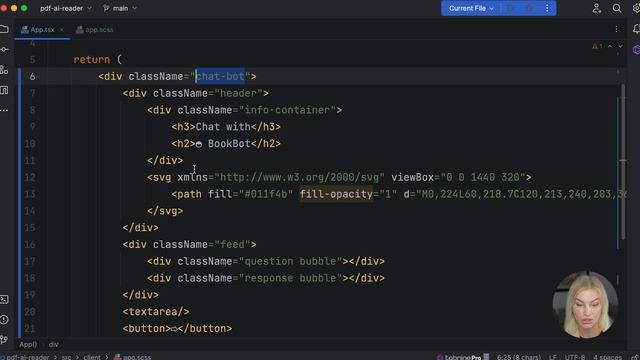Click the closing svg tag on line 14

point(165,211)
